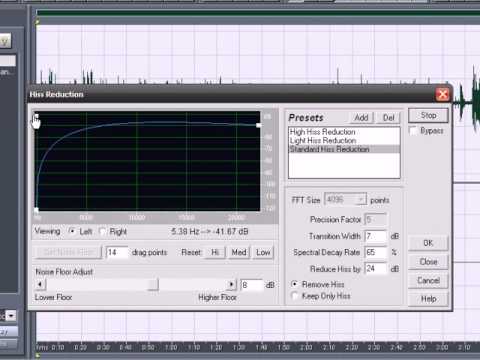Reset noise floor graph to Hi
This screenshot has width=480, height=360.
(215, 252)
